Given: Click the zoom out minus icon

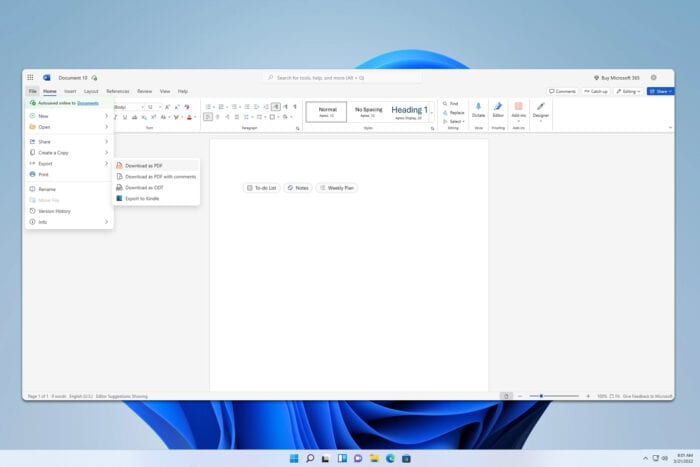Looking at the screenshot, I should pyautogui.click(x=520, y=396).
